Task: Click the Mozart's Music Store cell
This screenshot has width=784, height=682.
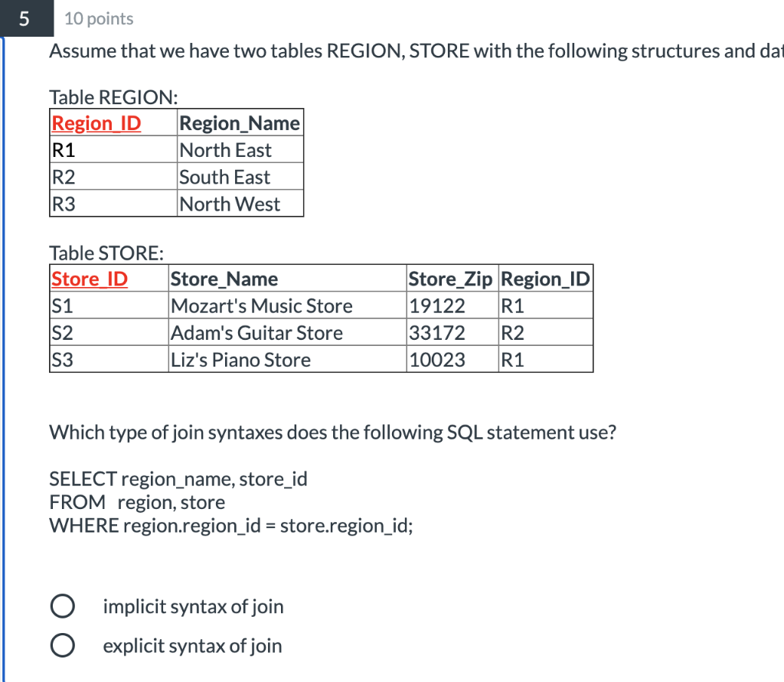Action: coord(261,305)
